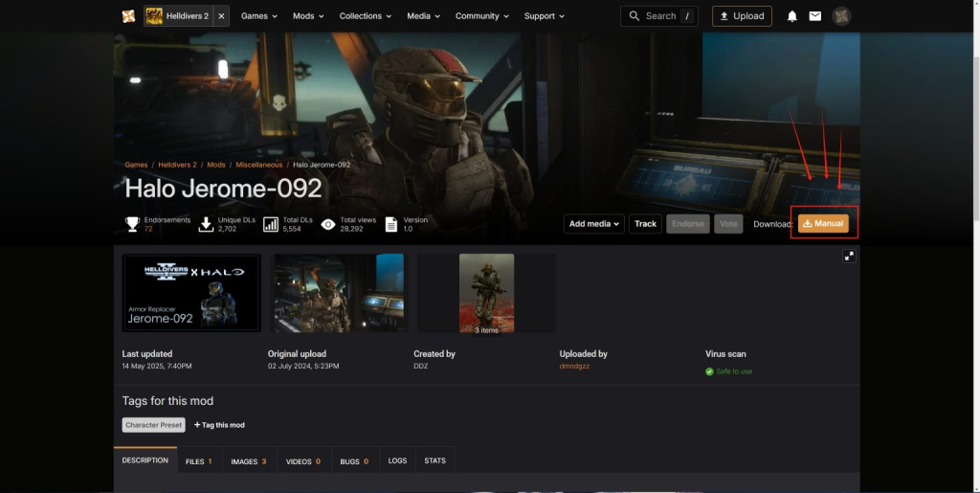Open the Nexus Mods home logo
Image resolution: width=980 pixels, height=493 pixels.
[129, 16]
